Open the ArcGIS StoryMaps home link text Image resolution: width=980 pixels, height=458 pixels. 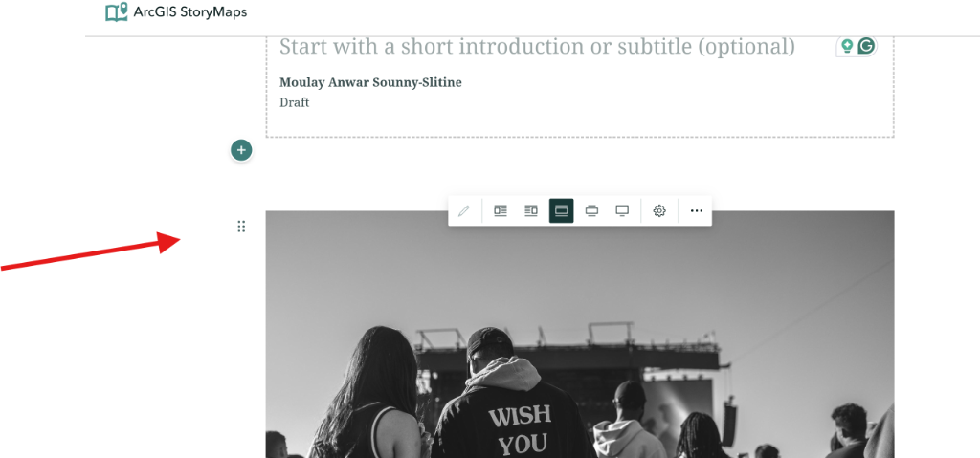pyautogui.click(x=190, y=11)
